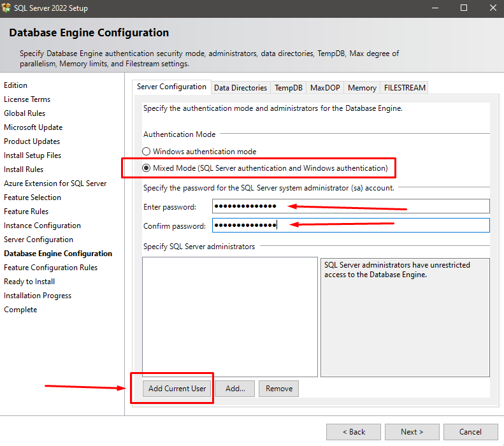
Task: Cancel the SQL Server setup
Action: (x=471, y=432)
